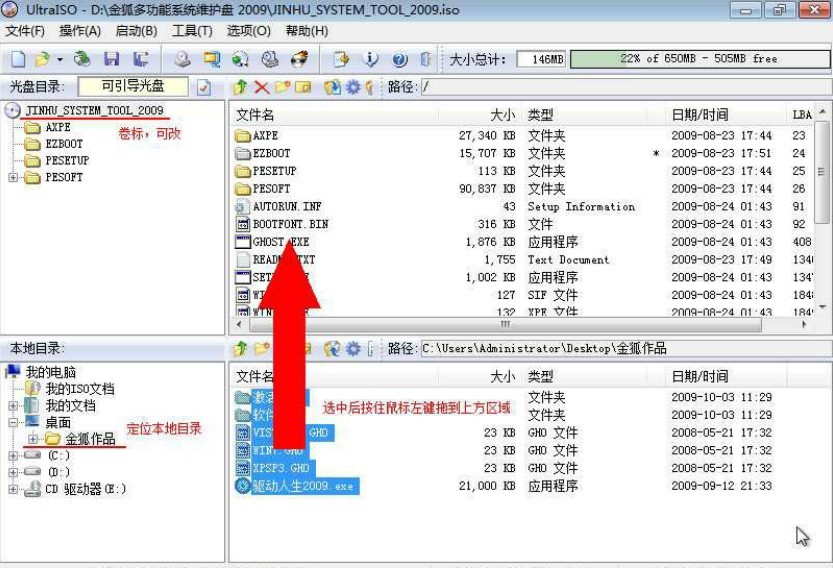Collapse the 桌面 tree node
Viewport: 833px width, 568px height.
click(x=13, y=423)
